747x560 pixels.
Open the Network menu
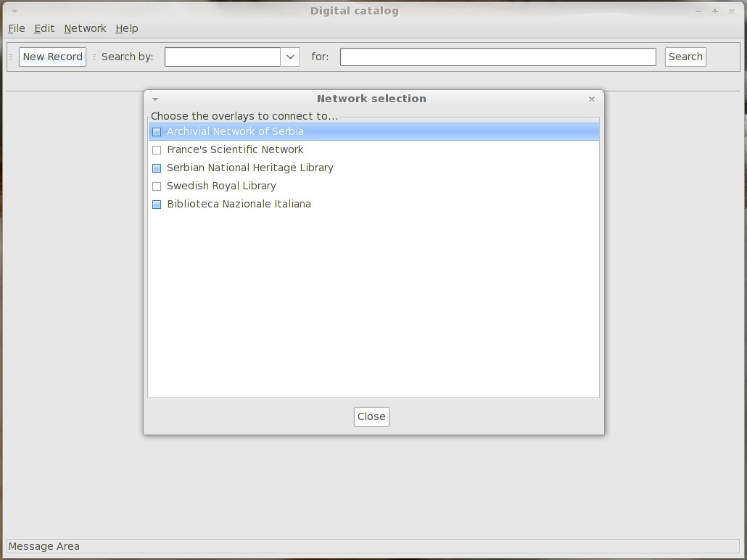(85, 28)
